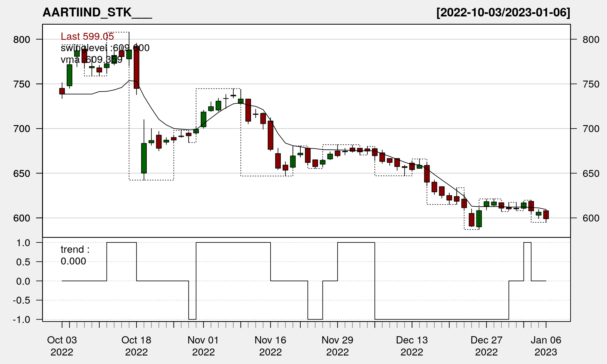Click the -1.0 label on trend axis
Image resolution: width=607 pixels, height=364 pixels.
click(21, 319)
